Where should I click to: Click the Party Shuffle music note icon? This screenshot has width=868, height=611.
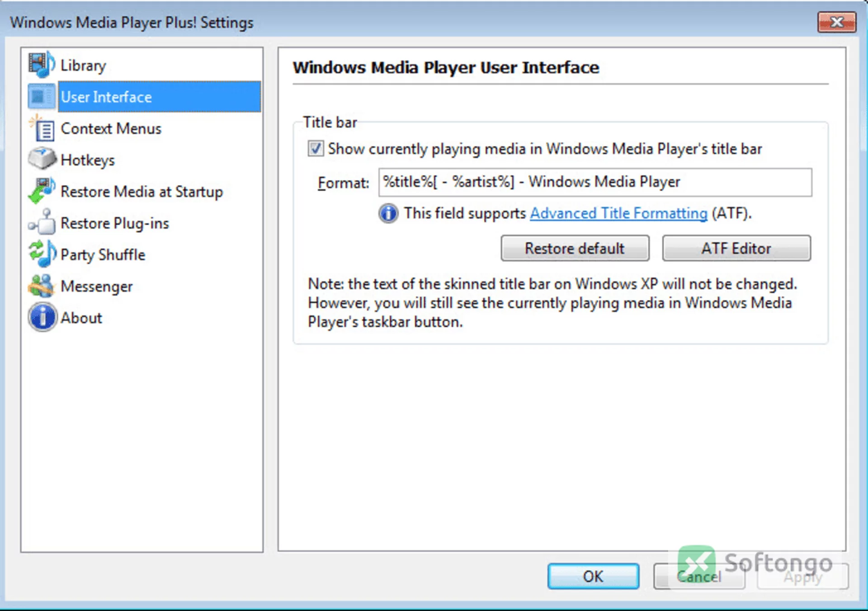42,254
